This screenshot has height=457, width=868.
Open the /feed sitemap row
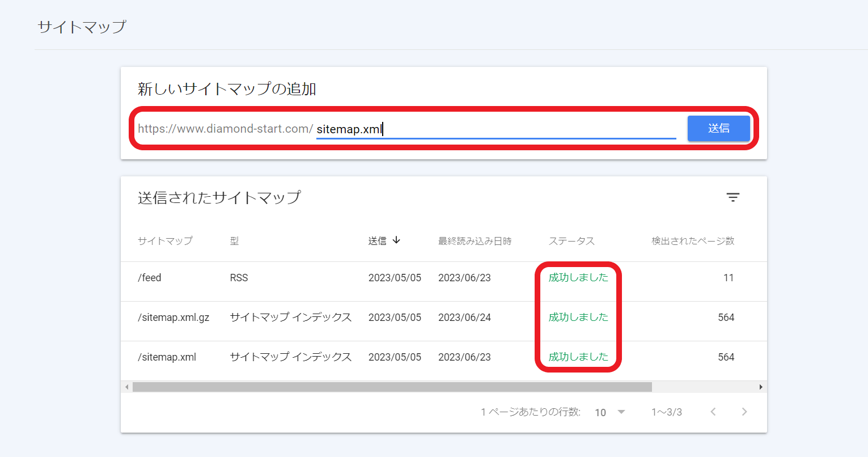coord(444,282)
